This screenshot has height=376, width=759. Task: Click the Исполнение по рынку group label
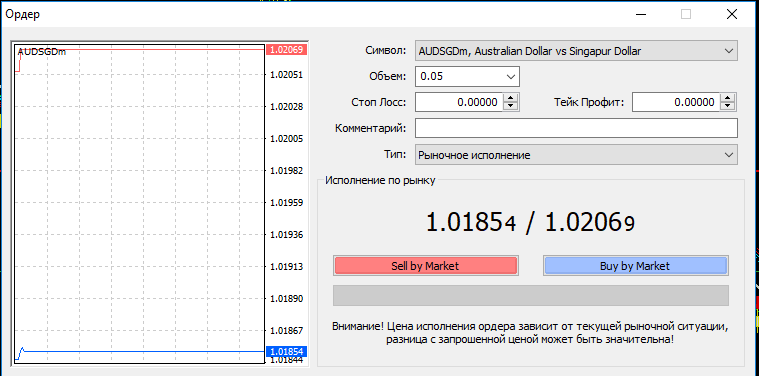click(380, 180)
